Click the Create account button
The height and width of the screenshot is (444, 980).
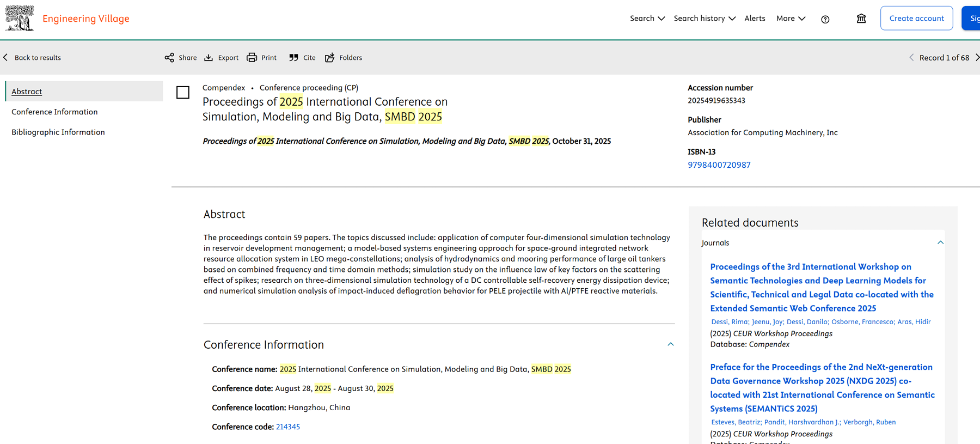(916, 19)
